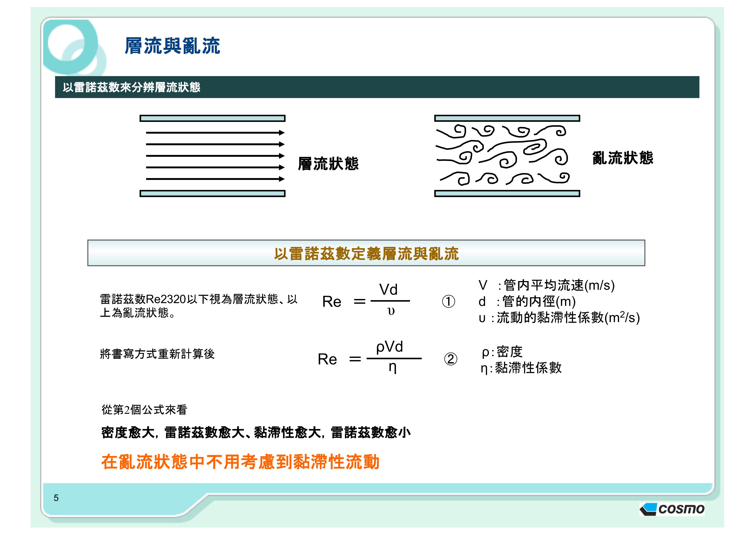The image size is (756, 535).
Task: Click the dark banner 以雷諾茲数來分辨層流狀態
Action: pos(132,87)
